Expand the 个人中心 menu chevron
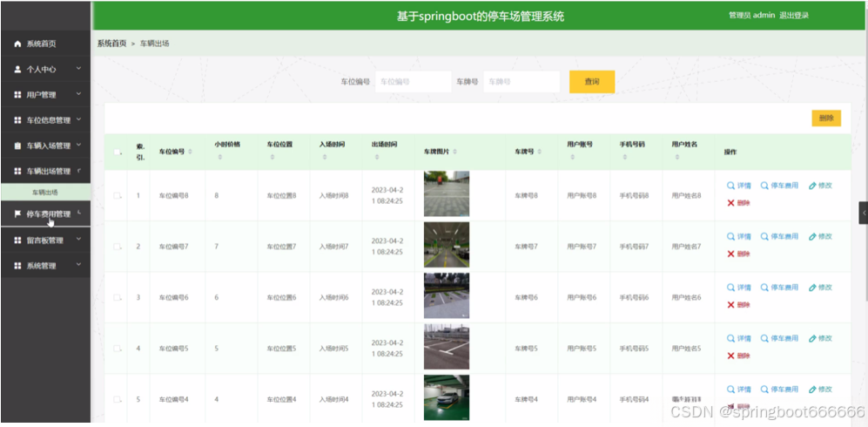Viewport: 868px width, 427px height. [x=78, y=69]
